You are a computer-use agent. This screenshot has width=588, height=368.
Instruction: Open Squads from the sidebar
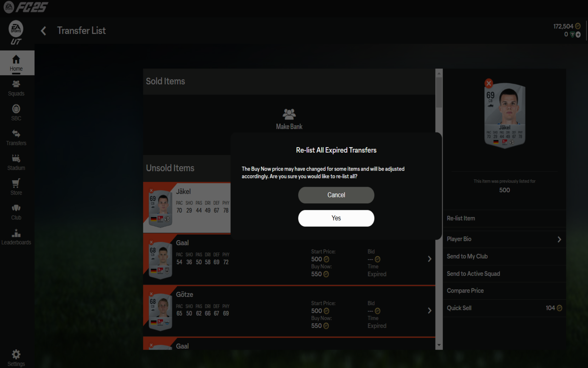tap(17, 88)
